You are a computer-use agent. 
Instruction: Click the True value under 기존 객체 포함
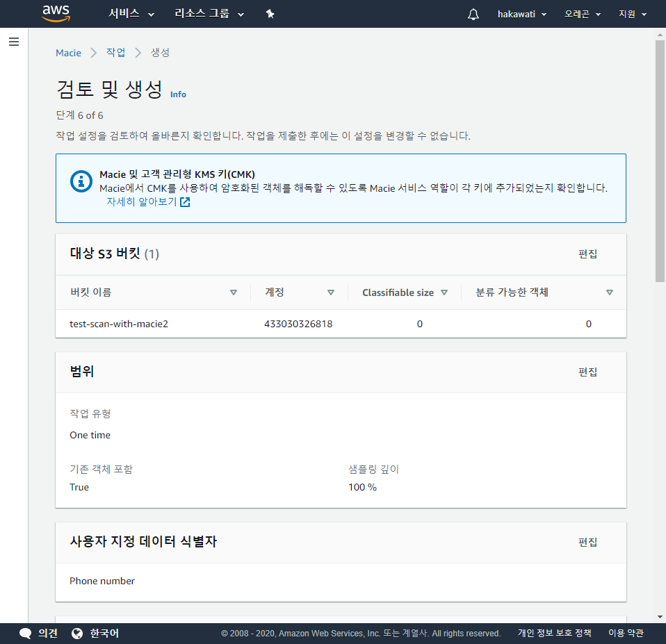[79, 488]
